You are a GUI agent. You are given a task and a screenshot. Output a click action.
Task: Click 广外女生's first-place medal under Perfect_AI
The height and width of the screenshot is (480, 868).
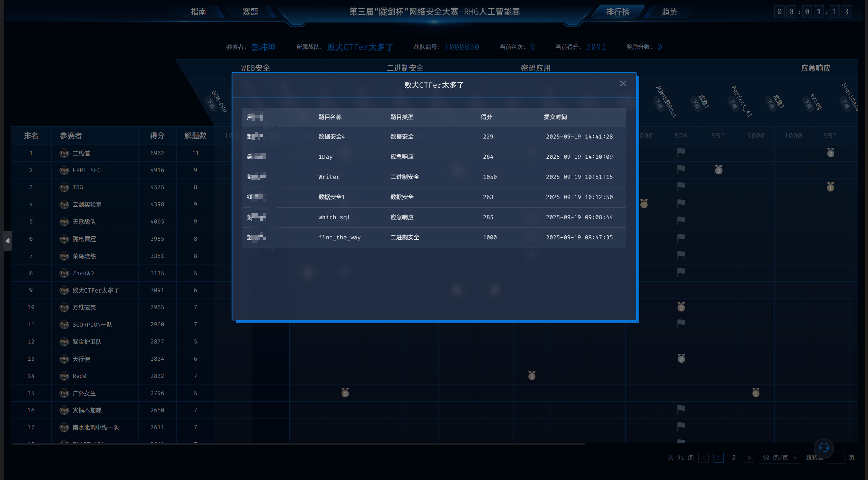(756, 393)
